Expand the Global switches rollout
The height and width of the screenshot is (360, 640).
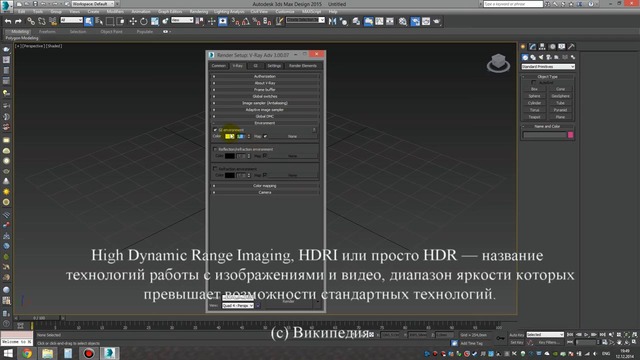[x=265, y=96]
